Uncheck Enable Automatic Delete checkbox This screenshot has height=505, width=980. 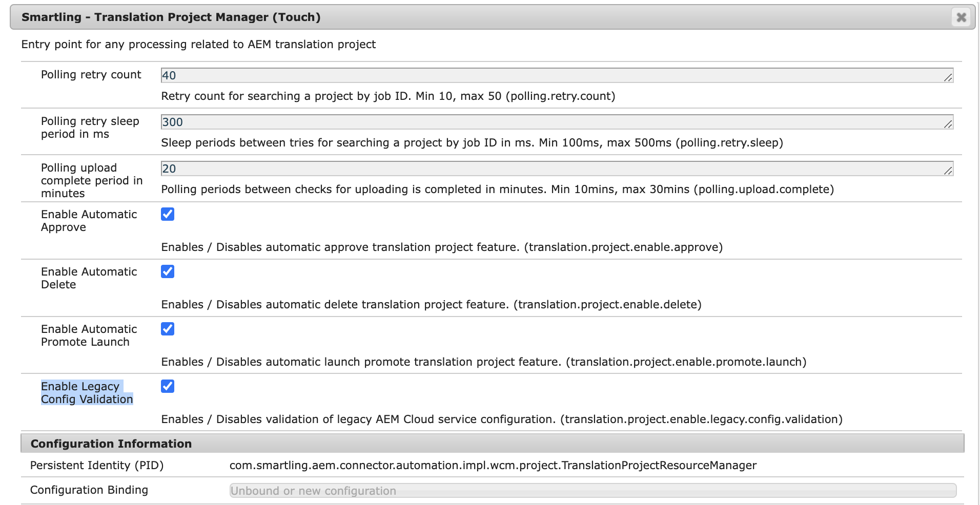point(168,271)
